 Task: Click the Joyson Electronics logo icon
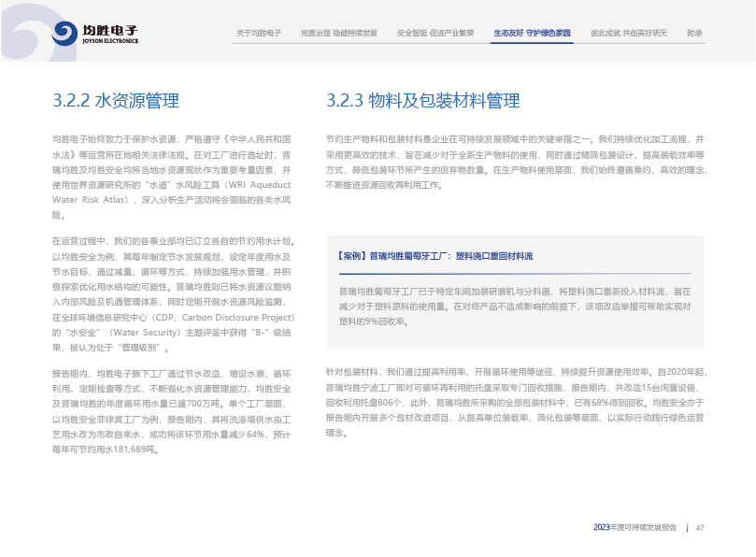tap(65, 35)
